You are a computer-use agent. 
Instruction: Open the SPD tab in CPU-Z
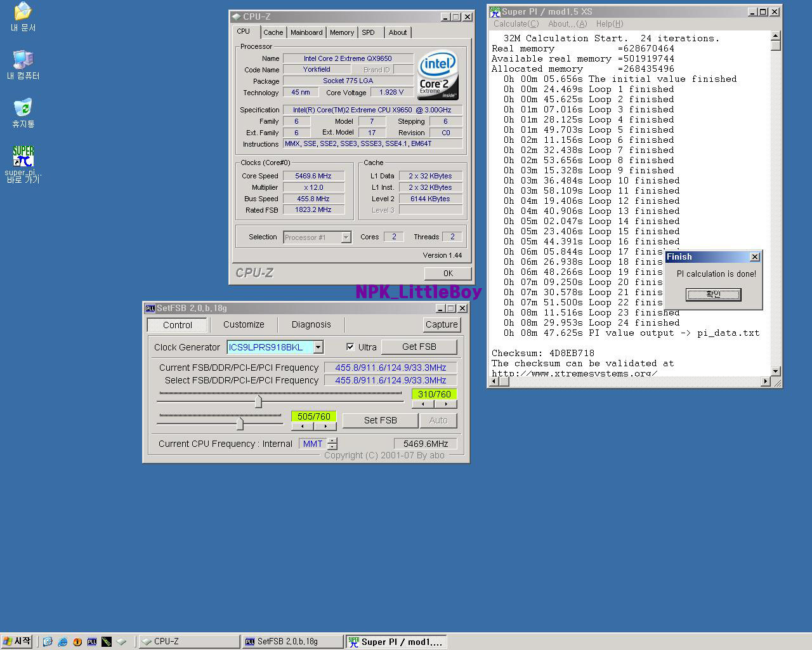point(369,32)
